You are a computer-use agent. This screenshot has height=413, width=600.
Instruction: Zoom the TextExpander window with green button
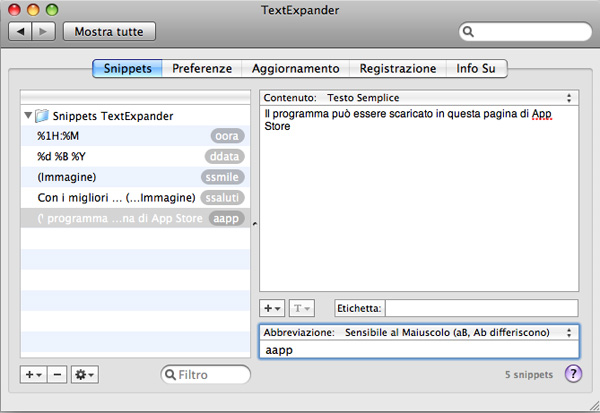(x=52, y=10)
